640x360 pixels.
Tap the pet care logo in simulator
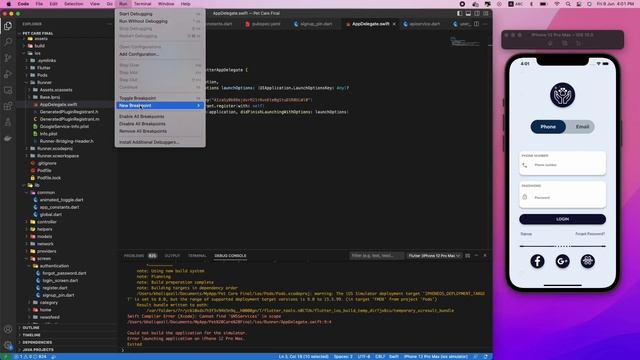coord(562,95)
